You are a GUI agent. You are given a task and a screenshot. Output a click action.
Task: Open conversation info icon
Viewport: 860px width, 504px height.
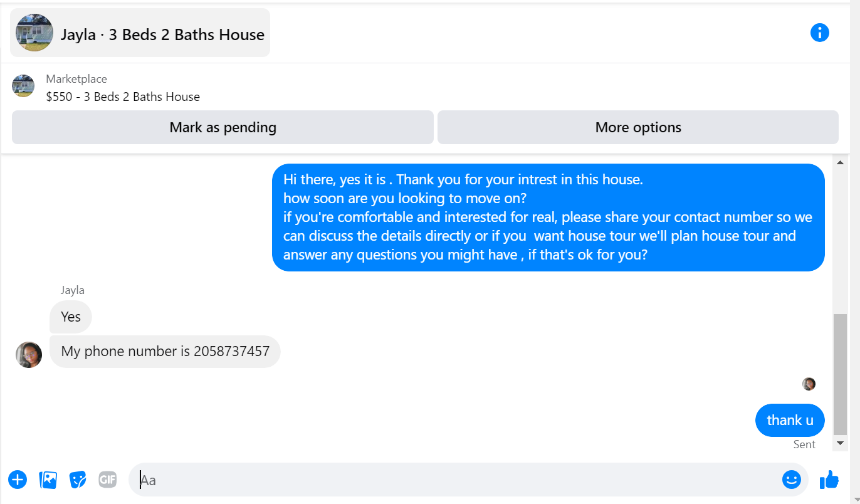point(819,33)
